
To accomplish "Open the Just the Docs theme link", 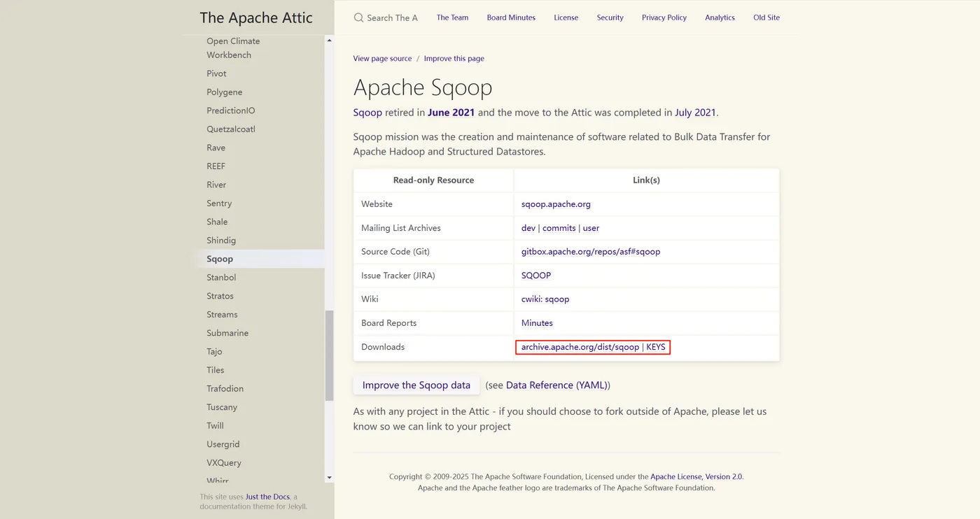I will 267,497.
